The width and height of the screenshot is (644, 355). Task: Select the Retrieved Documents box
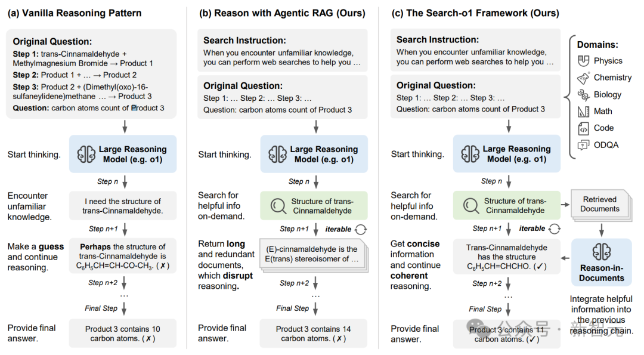click(601, 204)
